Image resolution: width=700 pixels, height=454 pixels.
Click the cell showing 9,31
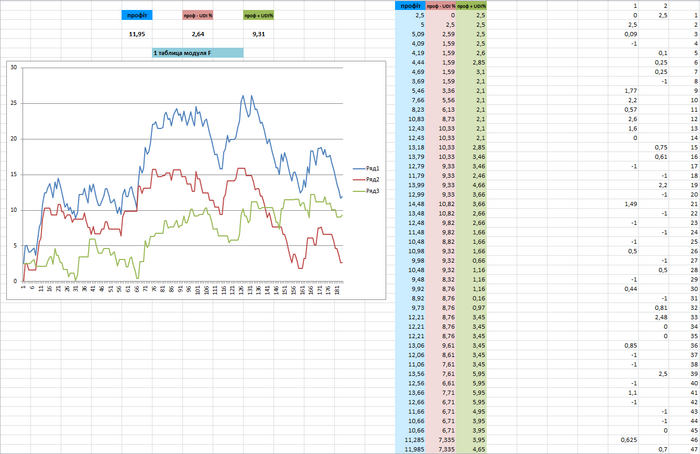tap(258, 34)
